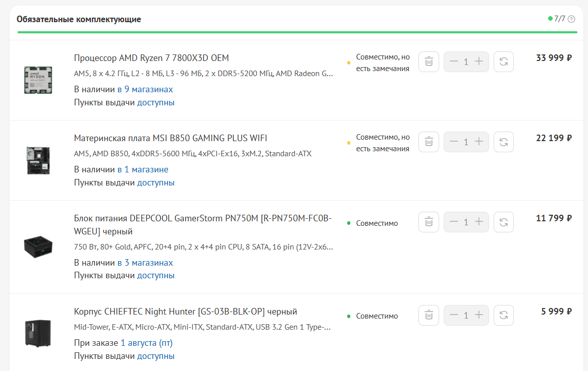Open the 'Материнская плата MSI B850 GAMING PLUS WIFI' title
This screenshot has height=371, width=588.
[171, 138]
